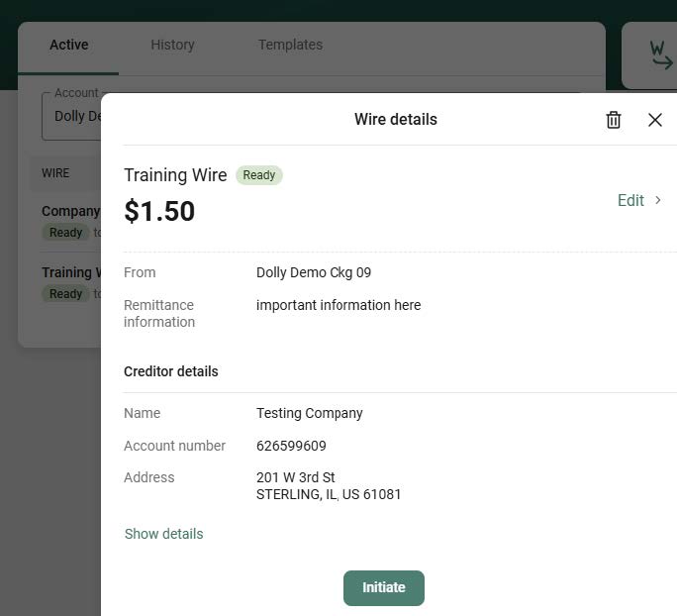The height and width of the screenshot is (616, 677).
Task: Go to the Templates tab
Action: pos(290,45)
